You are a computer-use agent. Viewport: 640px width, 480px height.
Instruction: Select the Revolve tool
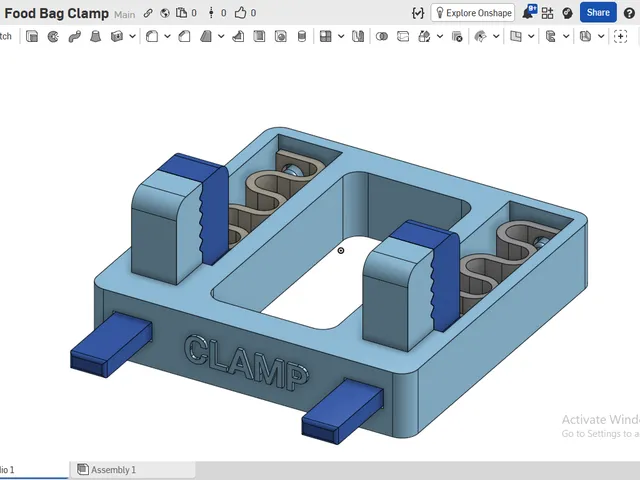pyautogui.click(x=53, y=37)
